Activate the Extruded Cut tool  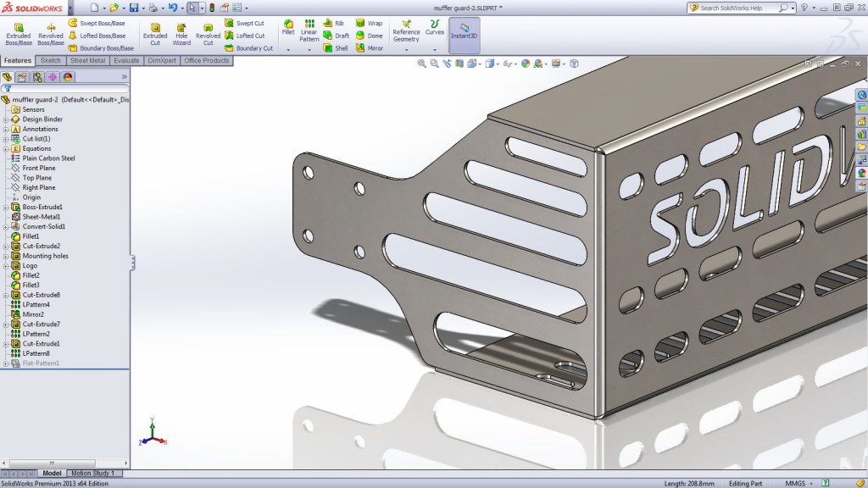coord(155,34)
